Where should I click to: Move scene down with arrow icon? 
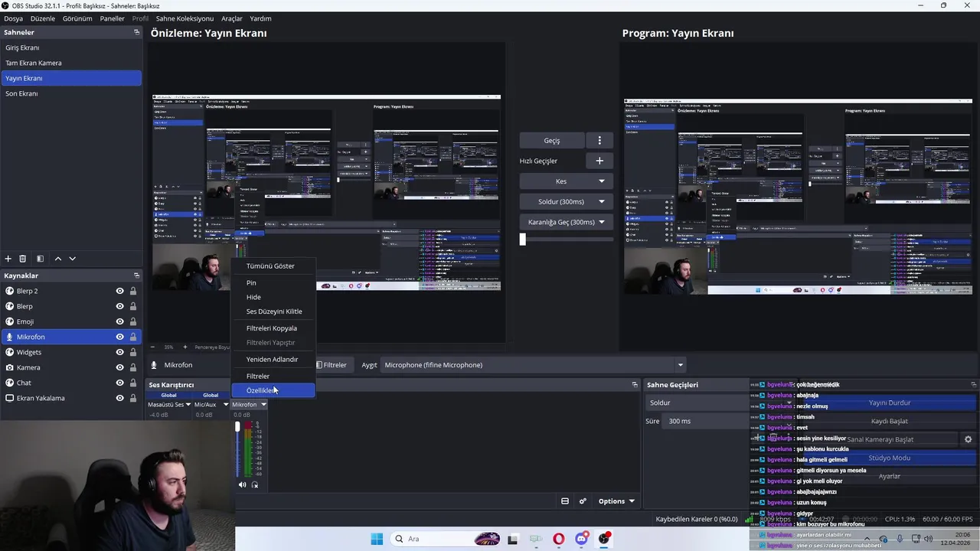[72, 259]
